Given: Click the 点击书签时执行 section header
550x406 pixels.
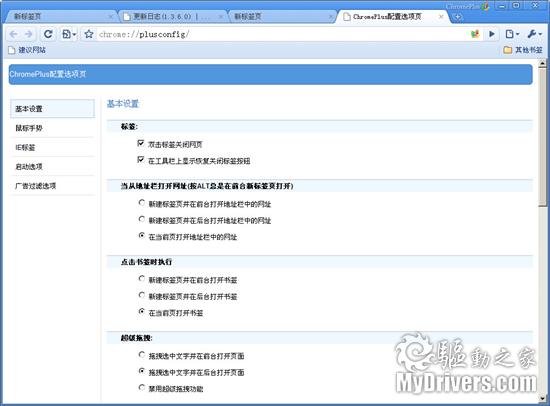Looking at the screenshot, I should (x=146, y=262).
